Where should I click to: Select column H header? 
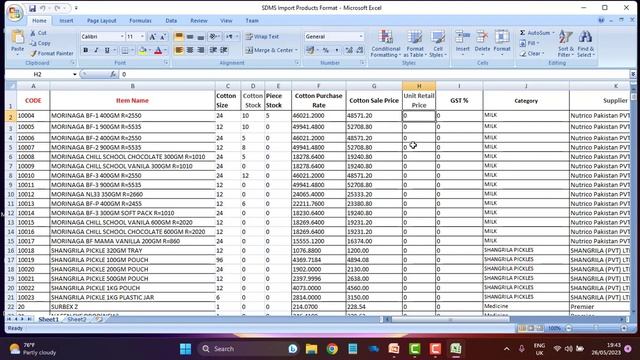pyautogui.click(x=419, y=86)
